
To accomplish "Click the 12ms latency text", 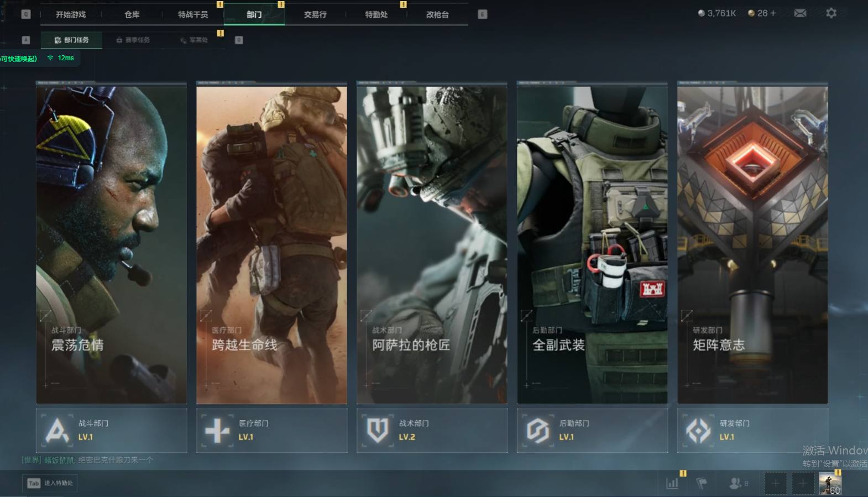I will 66,58.
